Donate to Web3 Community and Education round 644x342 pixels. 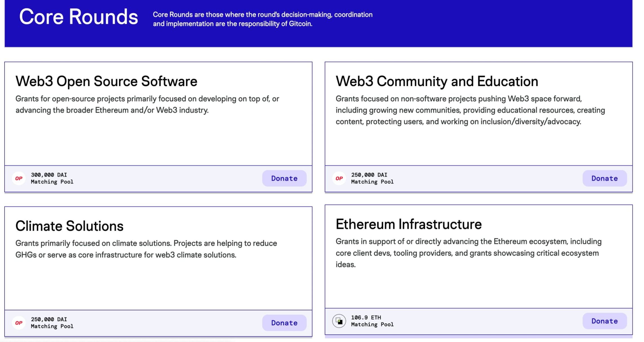604,178
